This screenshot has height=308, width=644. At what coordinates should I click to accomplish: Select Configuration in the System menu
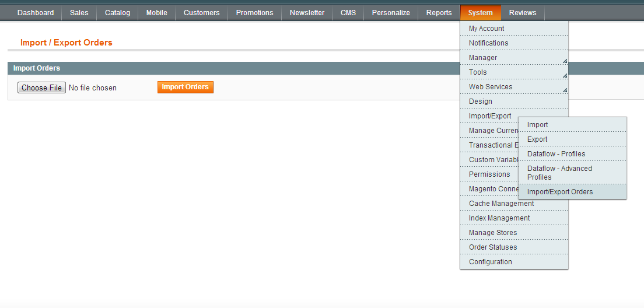click(x=490, y=262)
